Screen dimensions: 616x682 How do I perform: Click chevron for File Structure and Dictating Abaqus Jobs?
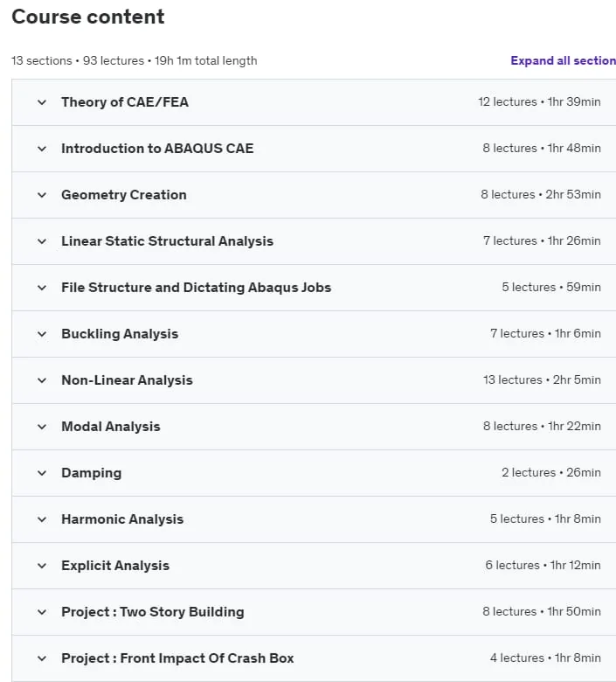pos(42,288)
